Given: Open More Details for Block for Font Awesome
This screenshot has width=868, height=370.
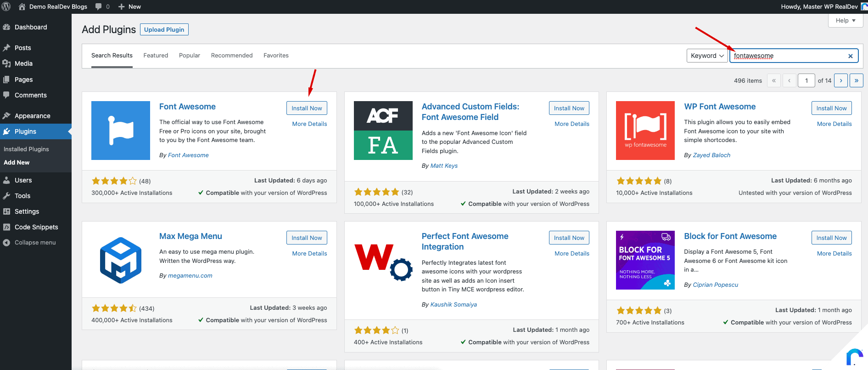Looking at the screenshot, I should [x=834, y=253].
